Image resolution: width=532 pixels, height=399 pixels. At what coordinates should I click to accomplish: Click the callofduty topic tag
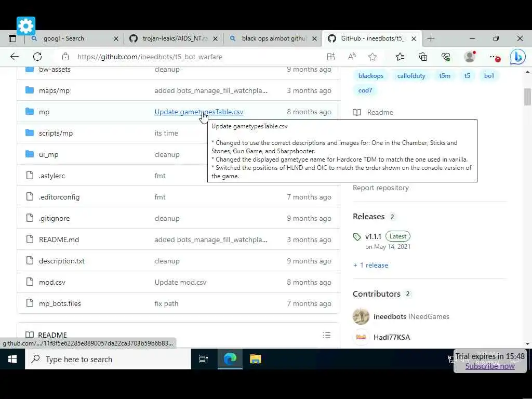(x=411, y=76)
